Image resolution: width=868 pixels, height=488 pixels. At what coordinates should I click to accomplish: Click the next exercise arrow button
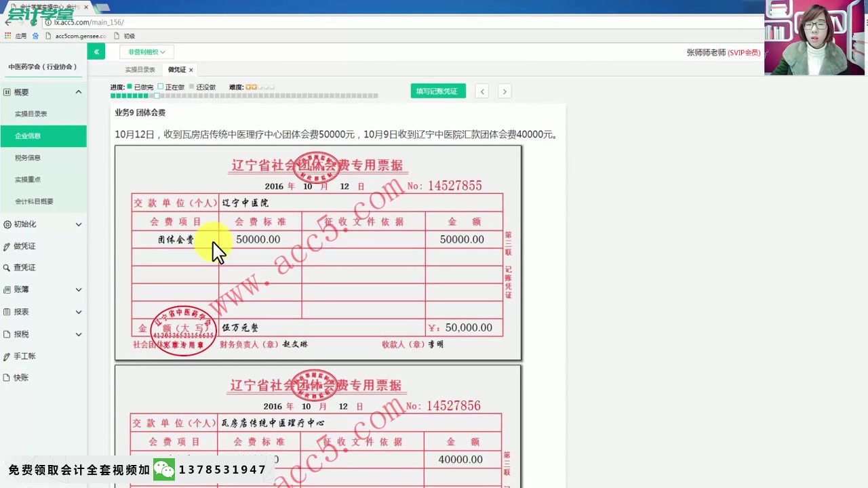tap(505, 91)
